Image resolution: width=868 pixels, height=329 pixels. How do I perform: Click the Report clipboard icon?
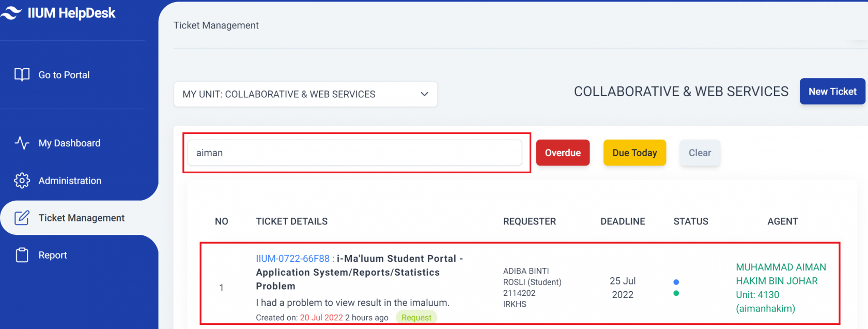tap(22, 255)
